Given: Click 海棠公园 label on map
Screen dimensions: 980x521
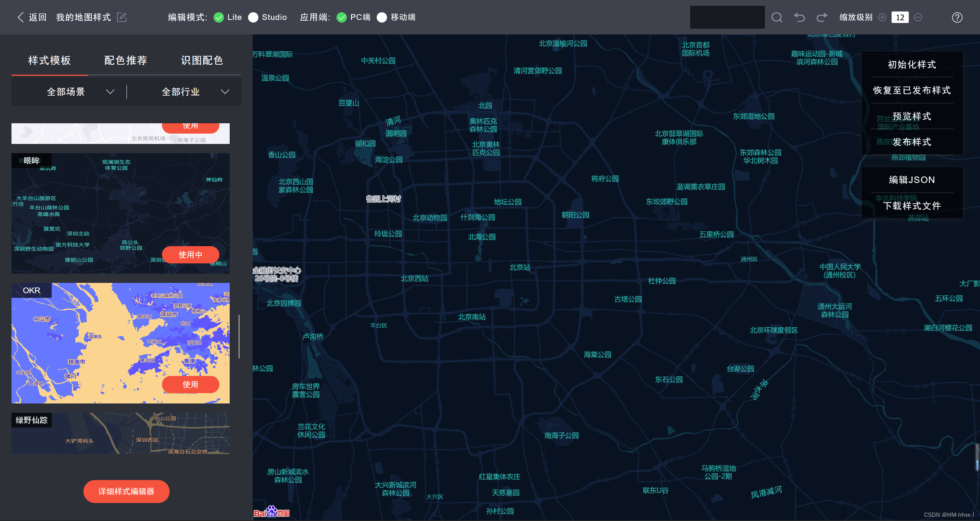Looking at the screenshot, I should (598, 354).
